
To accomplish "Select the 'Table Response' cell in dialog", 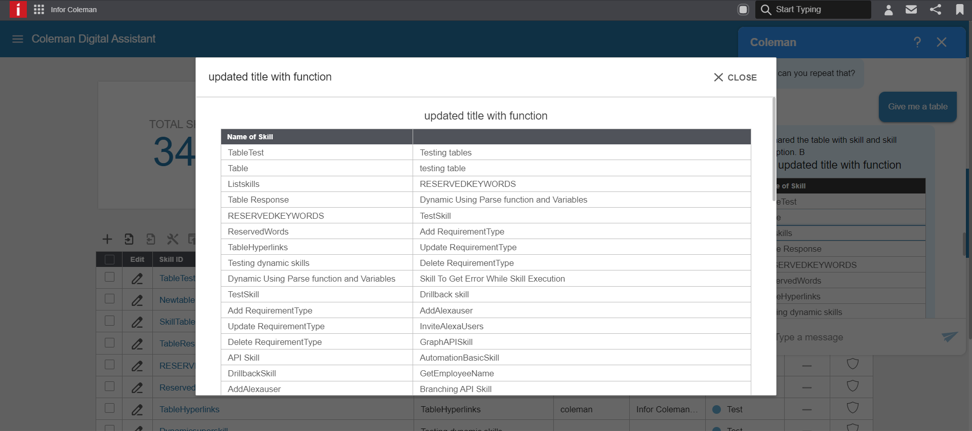I will click(x=317, y=200).
